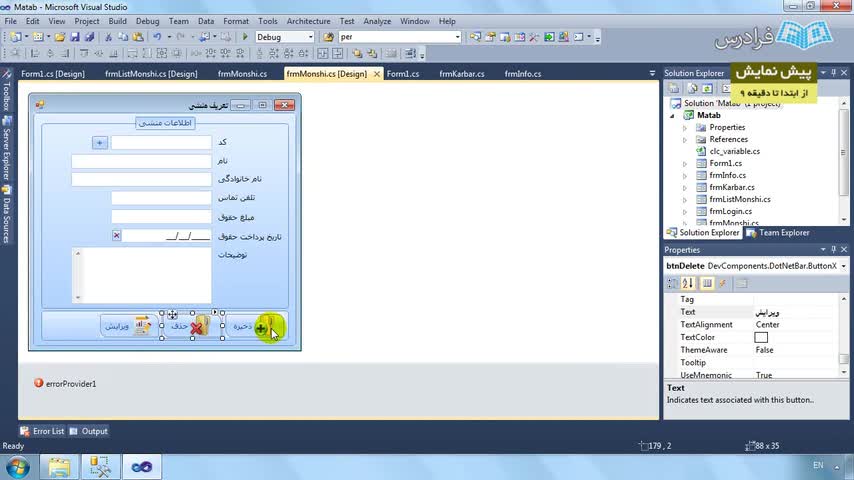Image resolution: width=854 pixels, height=480 pixels.
Task: Click the Open File folder icon
Action: tap(60, 37)
